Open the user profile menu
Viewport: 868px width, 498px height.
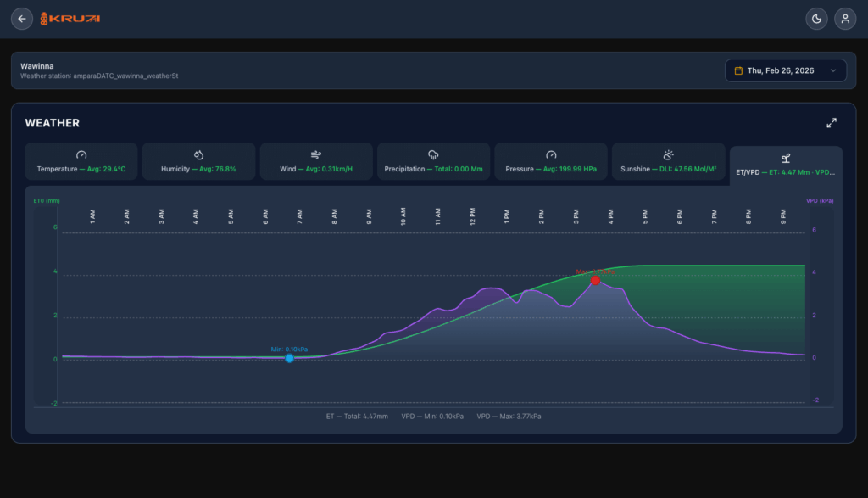tap(844, 19)
